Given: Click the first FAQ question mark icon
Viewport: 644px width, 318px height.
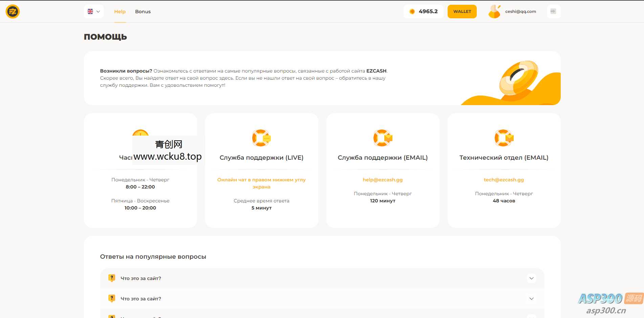Looking at the screenshot, I should [112, 278].
